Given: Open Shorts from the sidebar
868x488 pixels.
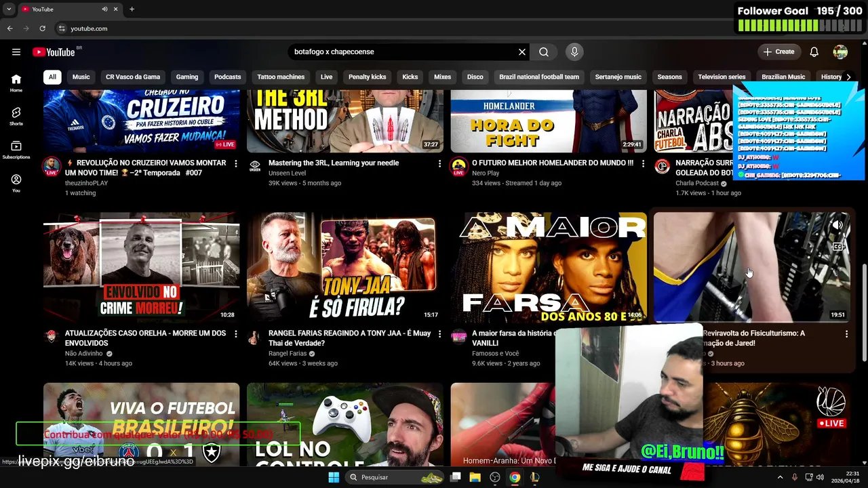Looking at the screenshot, I should click(x=16, y=117).
